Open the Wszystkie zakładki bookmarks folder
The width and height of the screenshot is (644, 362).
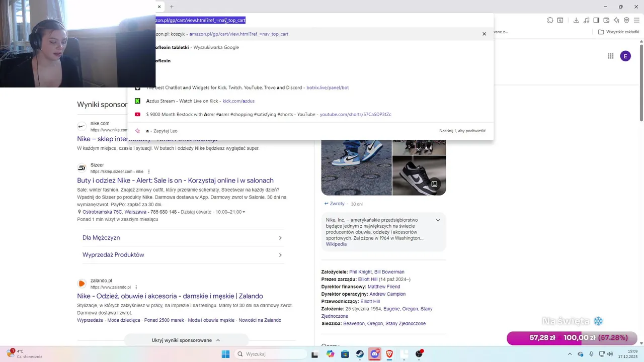click(618, 32)
